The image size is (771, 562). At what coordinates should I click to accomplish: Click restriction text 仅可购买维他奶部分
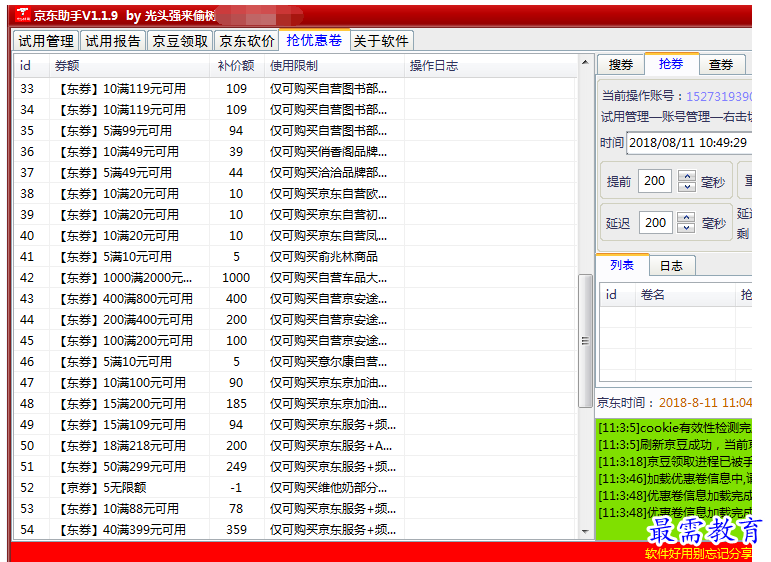[x=328, y=488]
